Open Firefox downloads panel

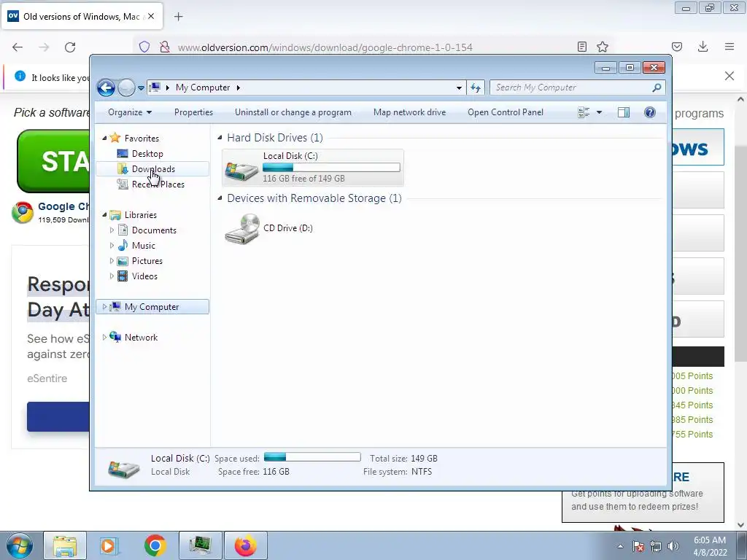(703, 47)
